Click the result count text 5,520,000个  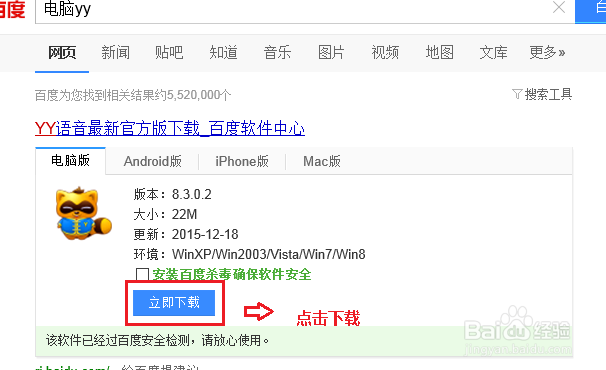coord(198,95)
